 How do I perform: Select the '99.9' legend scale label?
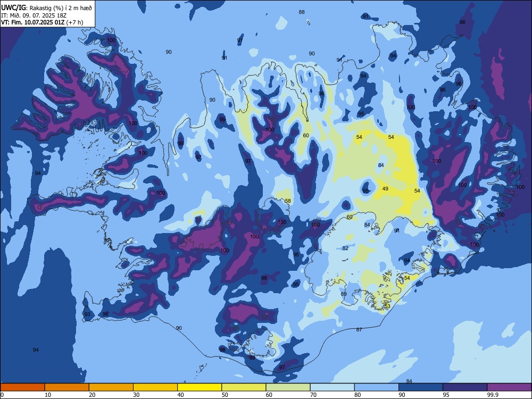tap(493, 395)
